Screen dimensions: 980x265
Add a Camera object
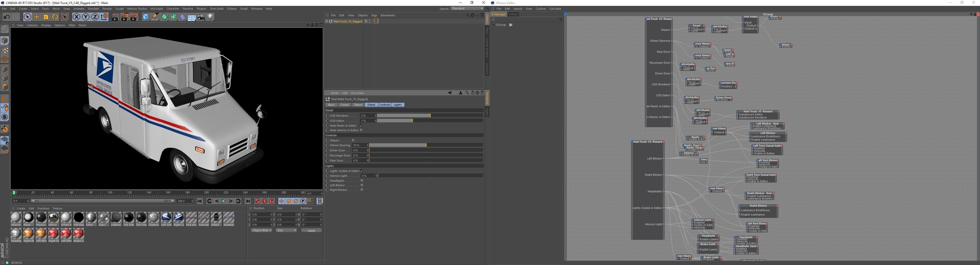(201, 17)
